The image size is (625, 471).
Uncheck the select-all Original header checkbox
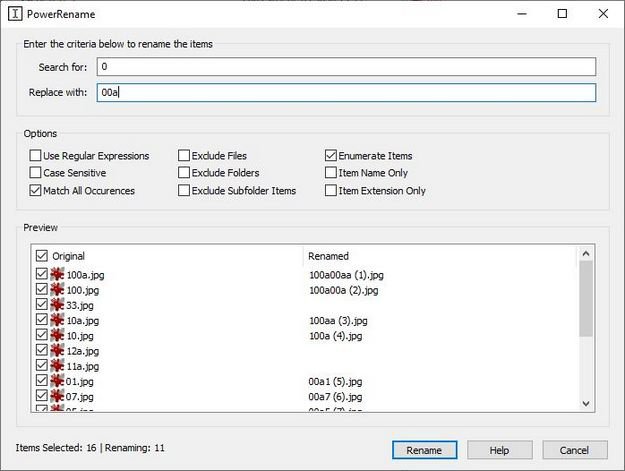tap(41, 256)
